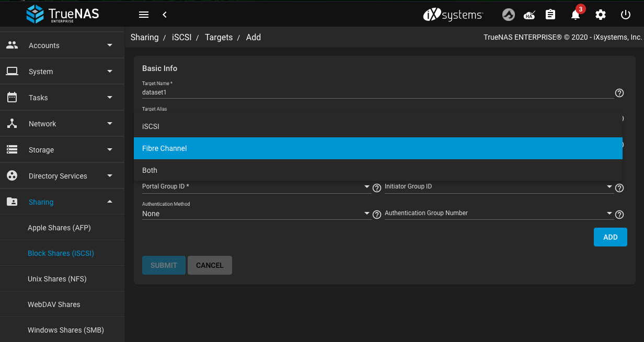Click the blue ADD button
The width and height of the screenshot is (644, 342).
coord(610,237)
